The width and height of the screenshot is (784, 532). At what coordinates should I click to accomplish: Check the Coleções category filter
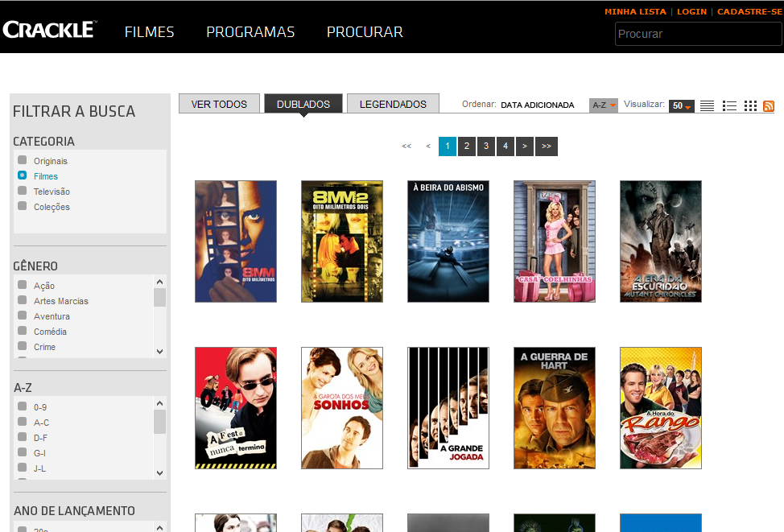coord(22,205)
